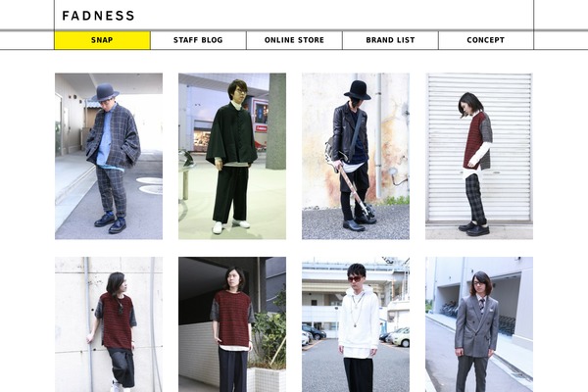
Task: Click the grey hat in first snap
Action: coord(106,92)
